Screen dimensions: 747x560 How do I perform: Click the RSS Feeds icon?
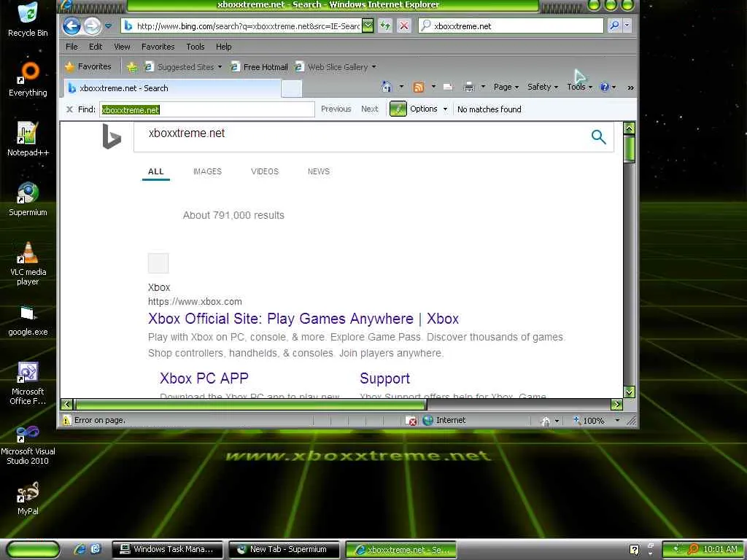coord(418,87)
